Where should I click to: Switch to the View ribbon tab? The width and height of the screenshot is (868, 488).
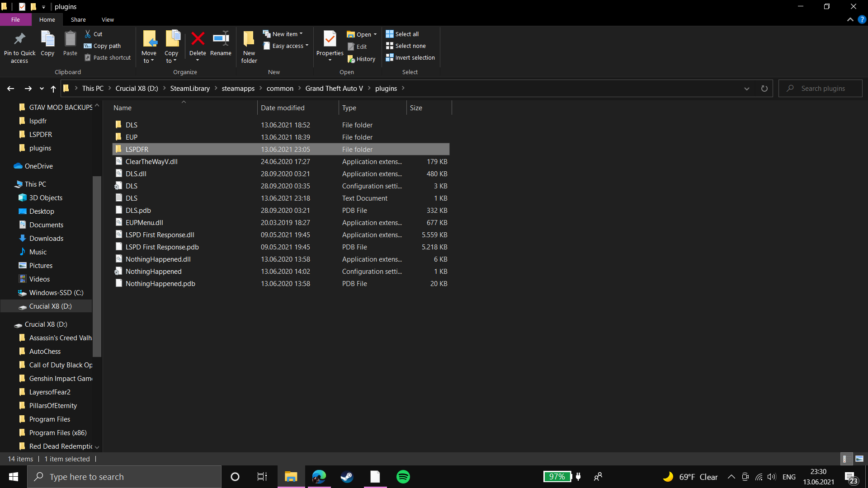click(108, 19)
